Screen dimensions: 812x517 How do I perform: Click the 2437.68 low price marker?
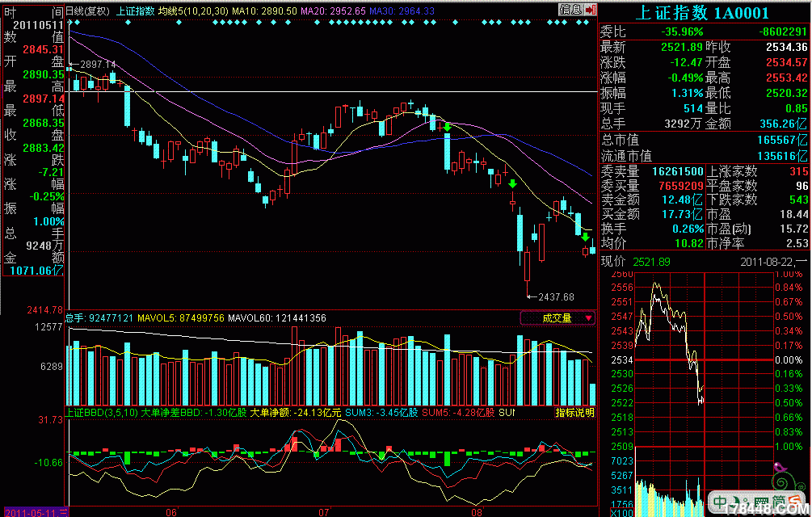(556, 297)
